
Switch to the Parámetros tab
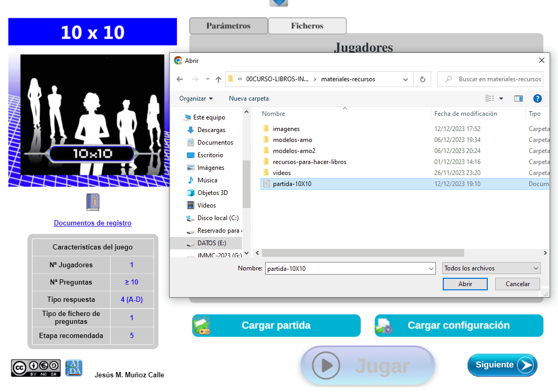pyautogui.click(x=228, y=26)
